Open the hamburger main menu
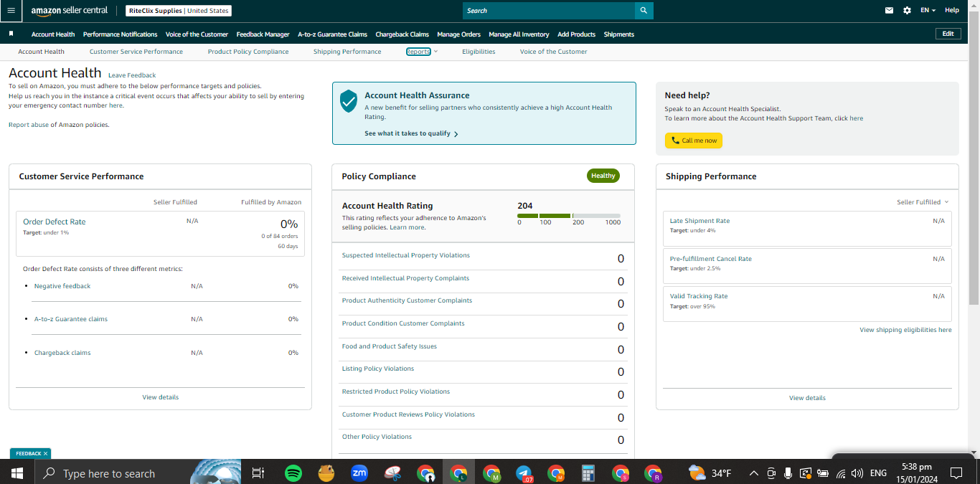The width and height of the screenshot is (980, 484). (x=11, y=11)
